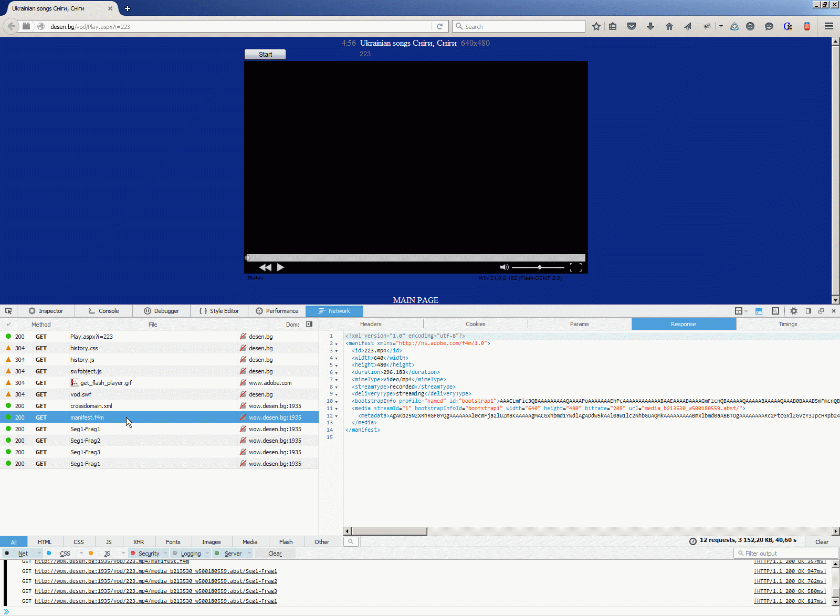Viewport: 840px width, 616px height.
Task: Open the Style Editor tab
Action: click(219, 311)
